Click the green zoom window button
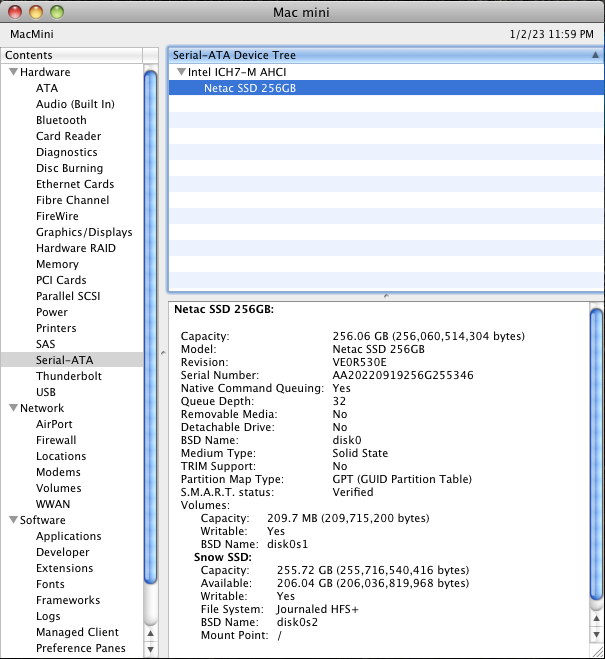The width and height of the screenshot is (605, 659). click(57, 12)
